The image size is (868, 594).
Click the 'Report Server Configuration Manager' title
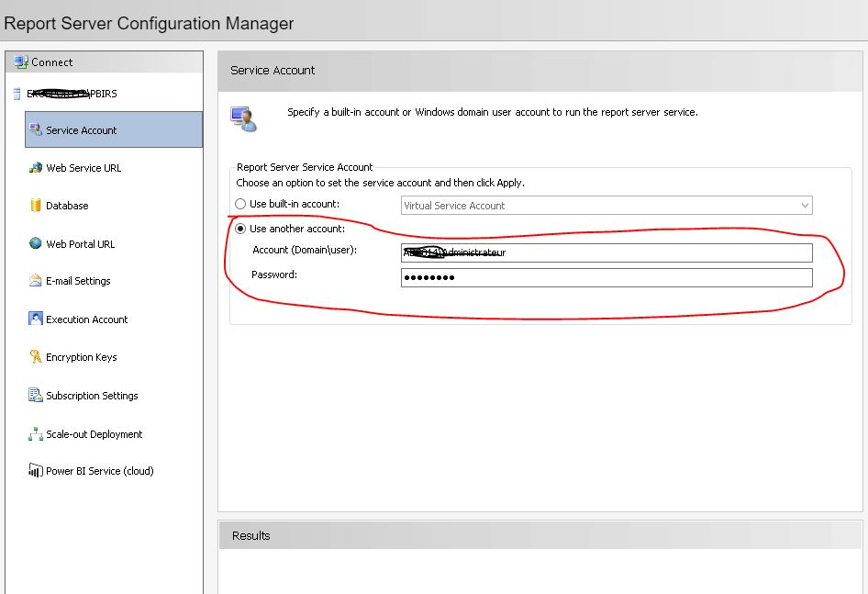(x=149, y=23)
